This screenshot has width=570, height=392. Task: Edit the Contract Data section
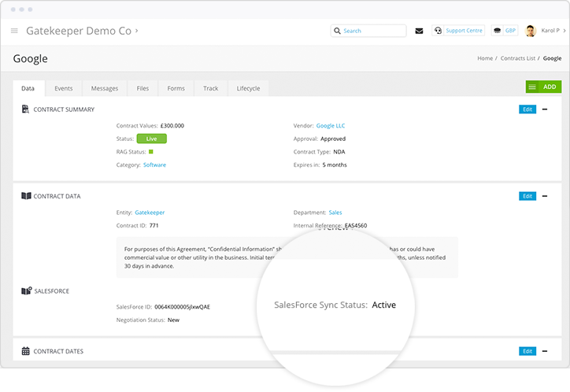click(527, 196)
